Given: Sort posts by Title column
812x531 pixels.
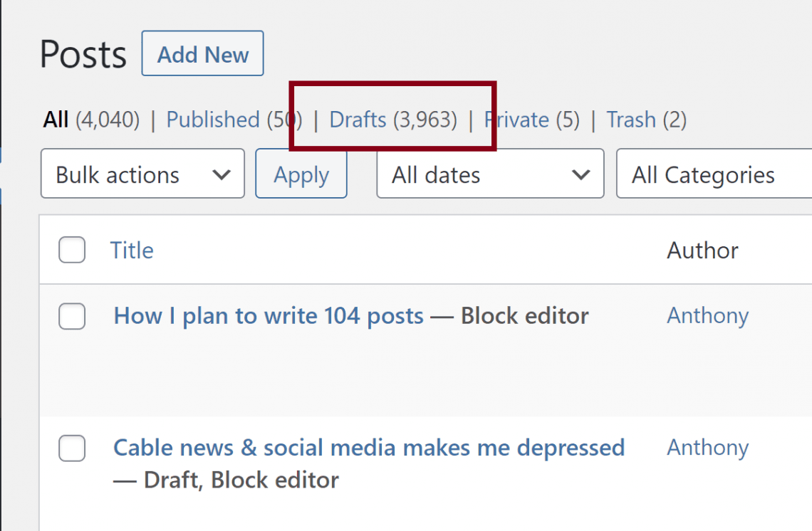Looking at the screenshot, I should tap(132, 251).
